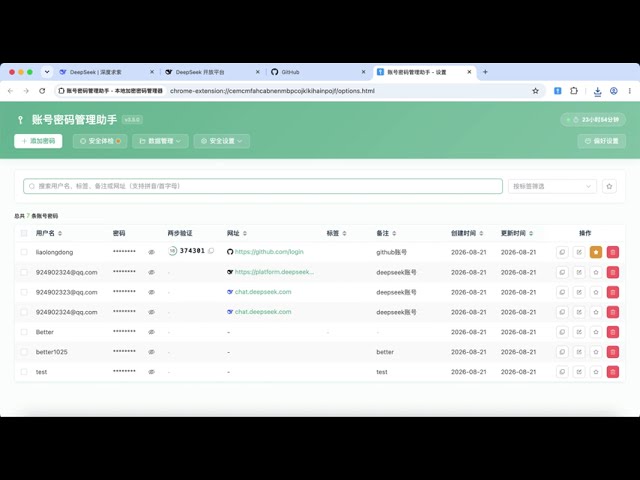
Task: Select the 账号密码管理助手 - 设置 tab
Action: pyautogui.click(x=424, y=72)
